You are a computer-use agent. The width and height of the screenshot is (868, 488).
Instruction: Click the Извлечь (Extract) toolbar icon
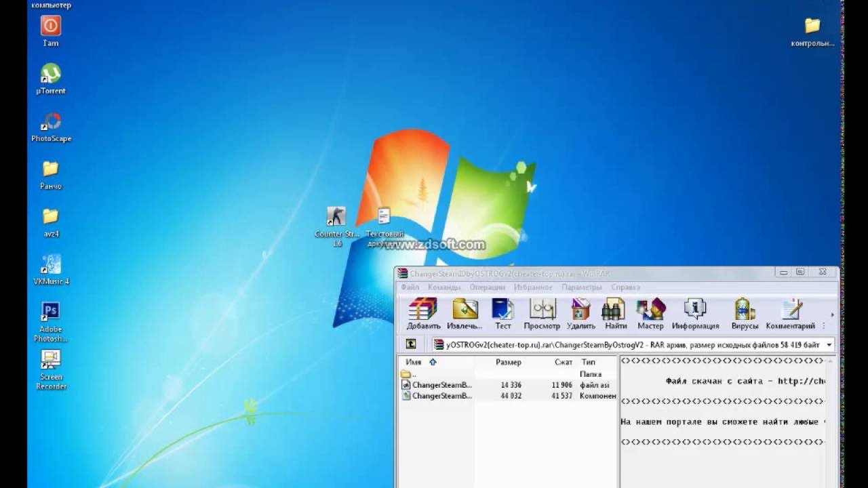[465, 313]
